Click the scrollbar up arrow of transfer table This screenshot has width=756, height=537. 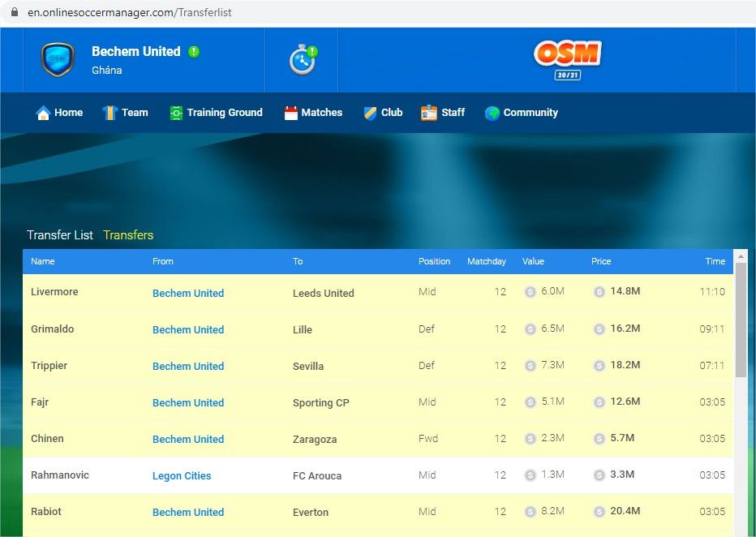point(741,257)
